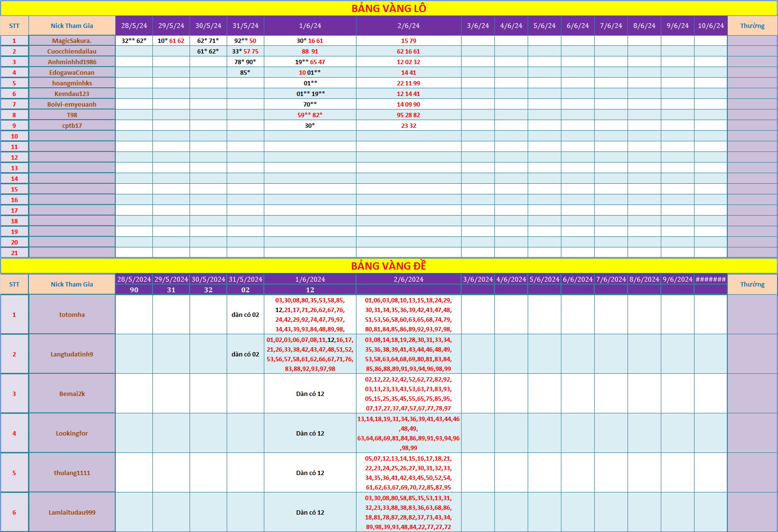Viewport: 778px width, 532px height.
Task: Select the thulang1111 name cell
Action: tap(72, 473)
